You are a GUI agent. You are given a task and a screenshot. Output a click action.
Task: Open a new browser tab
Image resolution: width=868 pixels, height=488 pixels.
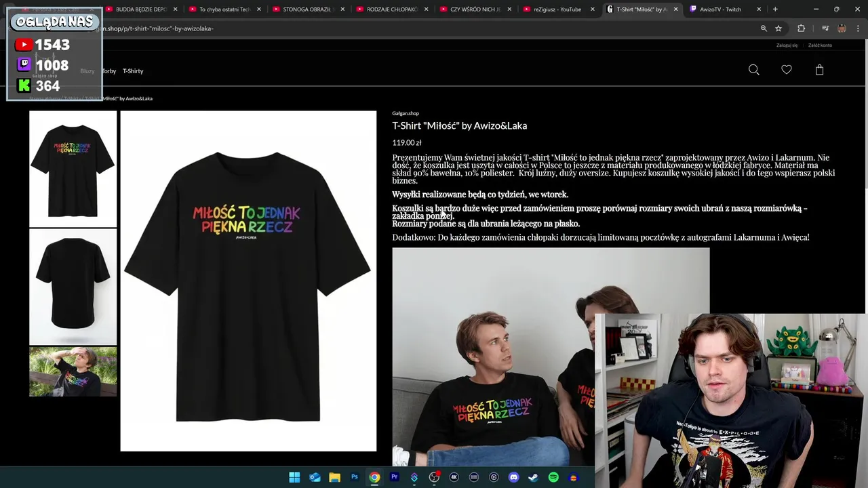pos(775,9)
